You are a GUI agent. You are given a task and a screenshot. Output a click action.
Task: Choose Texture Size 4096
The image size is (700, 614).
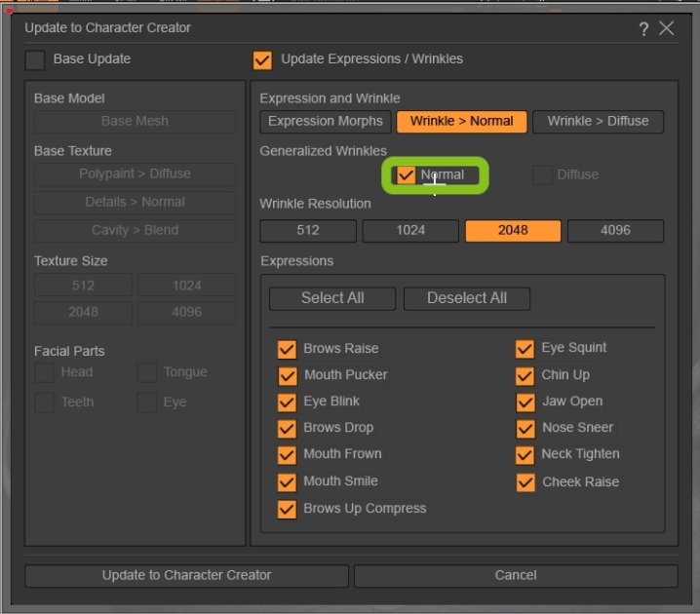[x=186, y=312]
